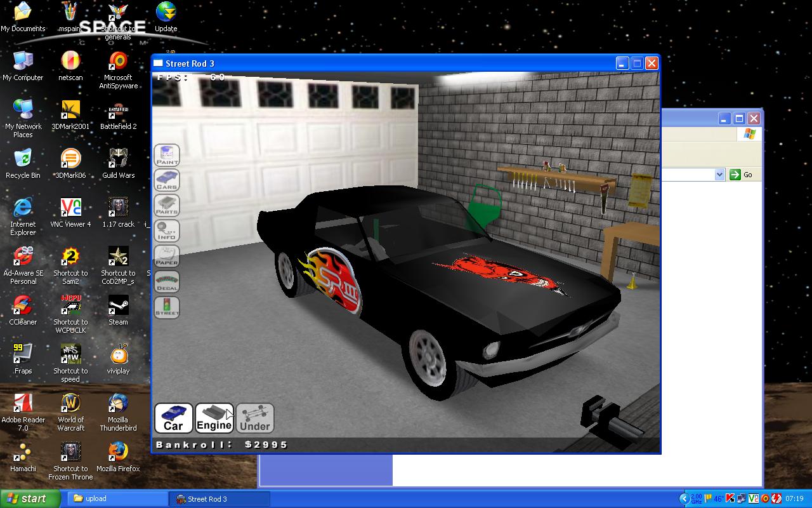Switch to the upload folder taskbar button

118,498
